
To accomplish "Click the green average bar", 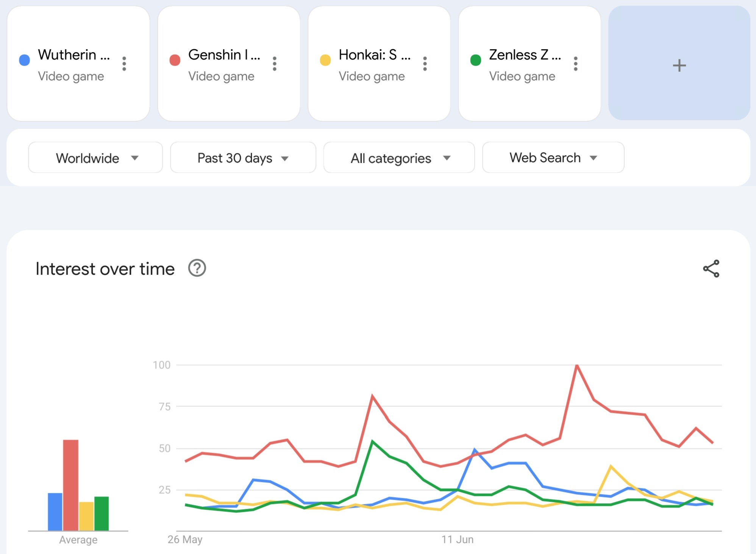I will coord(102,513).
